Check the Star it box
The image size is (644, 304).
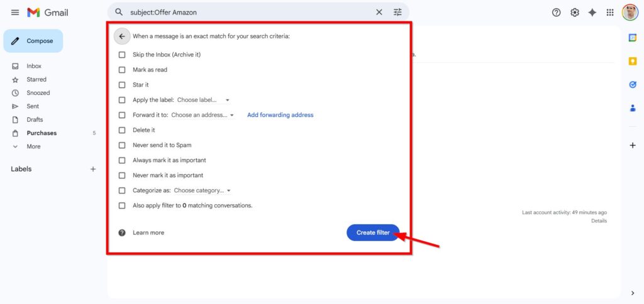(x=122, y=85)
